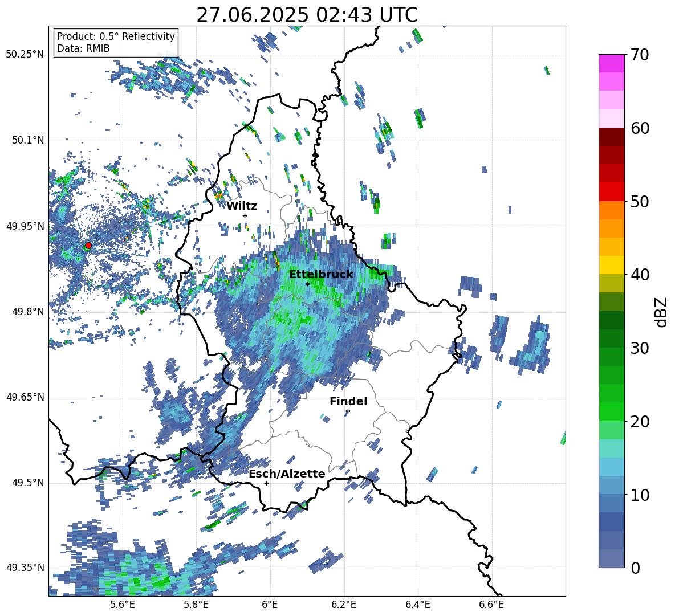Click the Esch/Alzette location cross marker
Screen dimensions: 675x616
coord(266,483)
